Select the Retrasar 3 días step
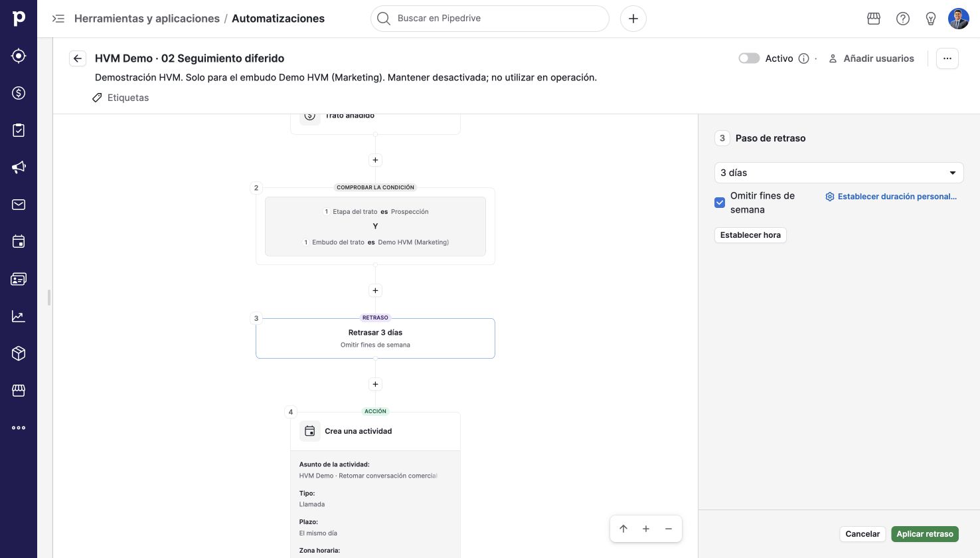This screenshot has height=558, width=980. tap(375, 338)
